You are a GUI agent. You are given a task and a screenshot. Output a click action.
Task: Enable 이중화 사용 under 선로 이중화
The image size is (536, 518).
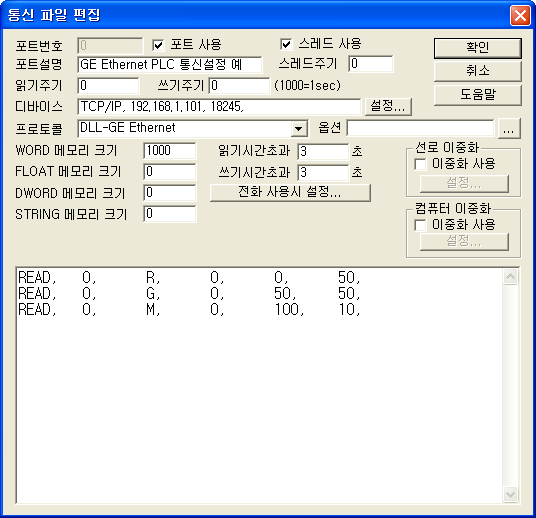coord(420,164)
